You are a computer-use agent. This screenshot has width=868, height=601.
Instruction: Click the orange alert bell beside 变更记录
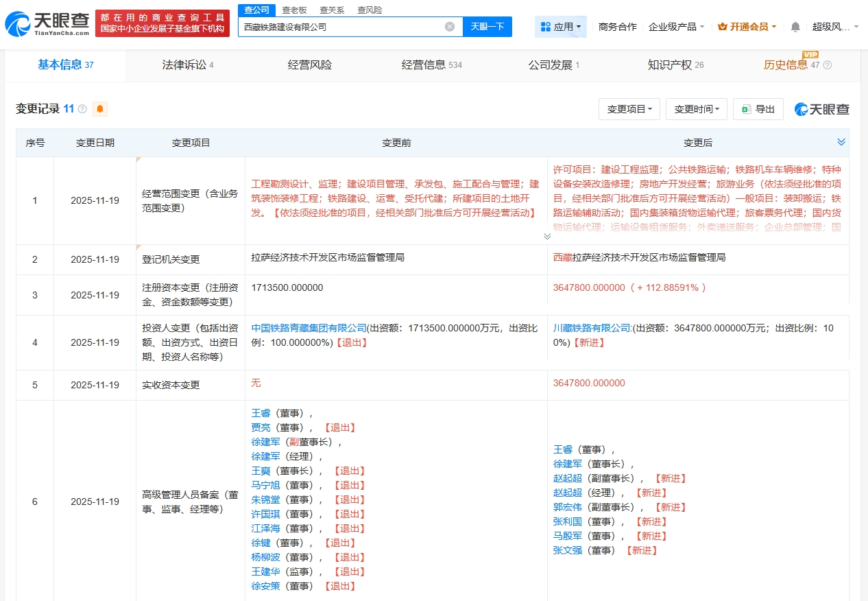100,109
